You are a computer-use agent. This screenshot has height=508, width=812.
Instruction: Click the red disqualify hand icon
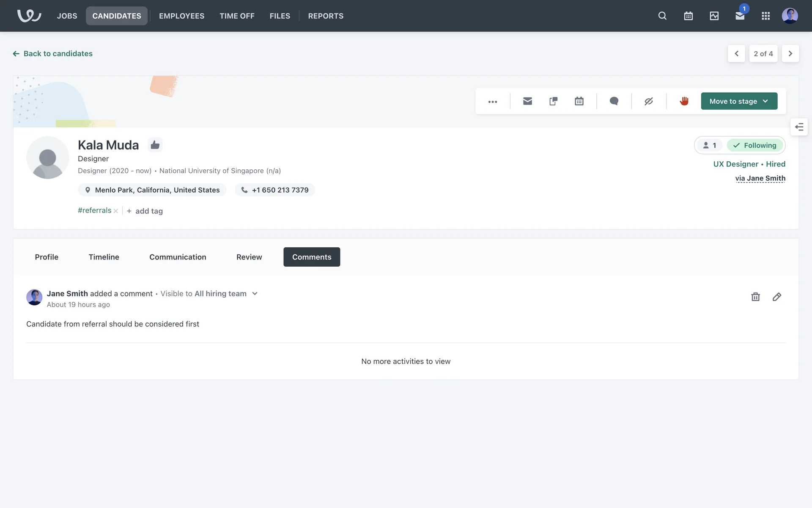[x=684, y=101]
